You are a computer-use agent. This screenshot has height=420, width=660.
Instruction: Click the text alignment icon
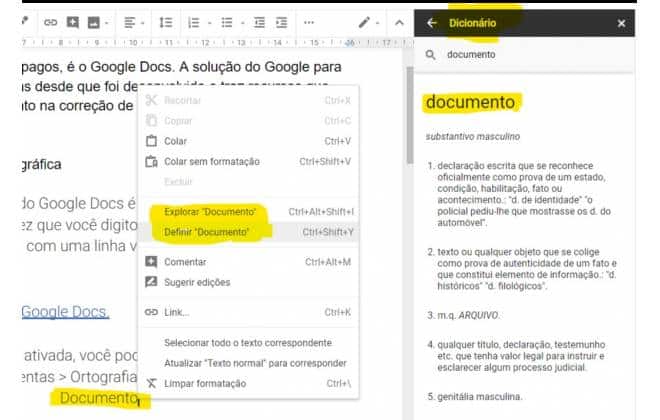pyautogui.click(x=130, y=23)
